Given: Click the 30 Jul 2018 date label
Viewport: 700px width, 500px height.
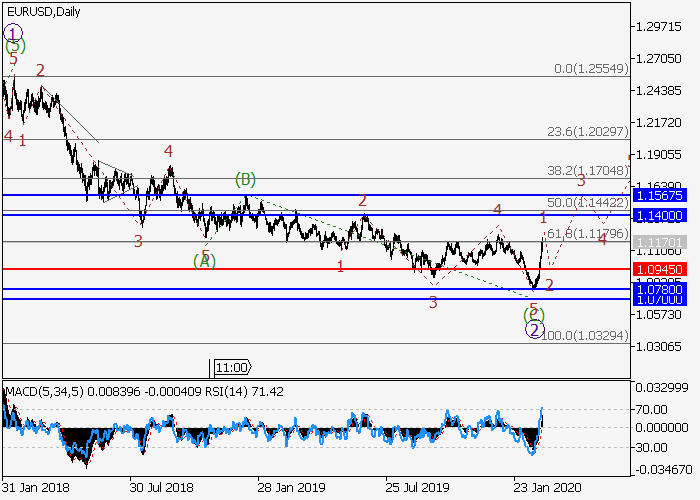Looking at the screenshot, I should click(161, 487).
